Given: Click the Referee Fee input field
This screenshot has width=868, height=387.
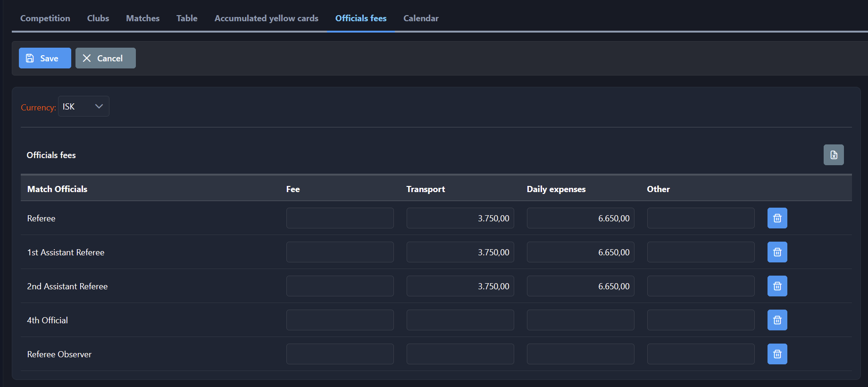Looking at the screenshot, I should pos(340,218).
